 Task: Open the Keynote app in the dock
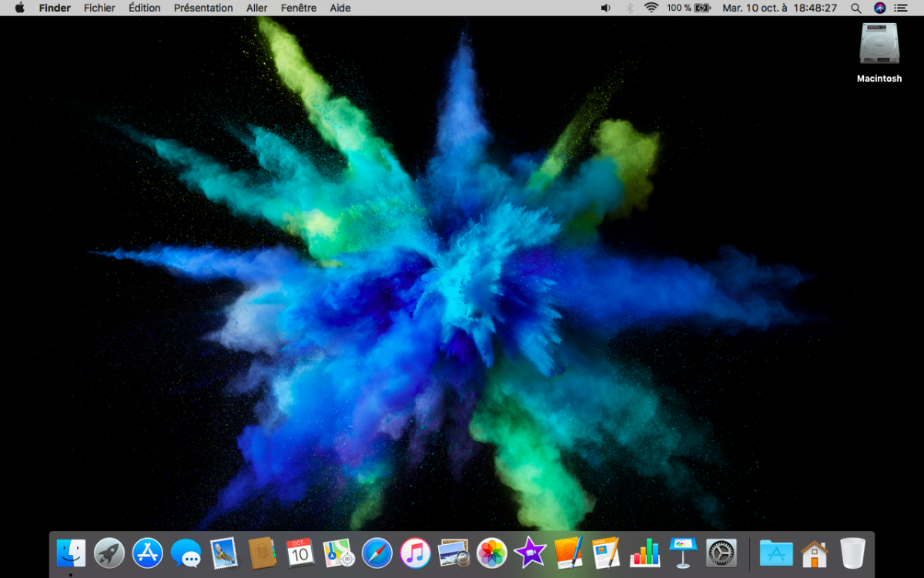click(x=683, y=553)
